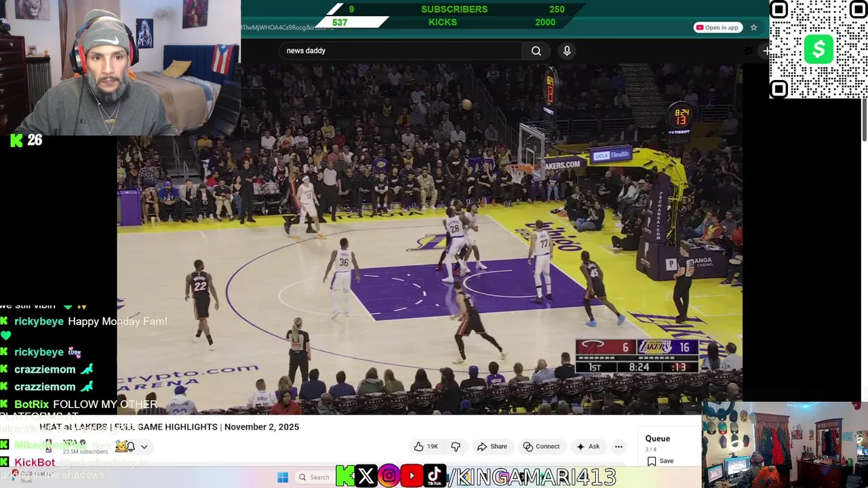Screen dimensions: 868x488
Task: Click the Kick logo icon in overlay
Action: coord(344,476)
